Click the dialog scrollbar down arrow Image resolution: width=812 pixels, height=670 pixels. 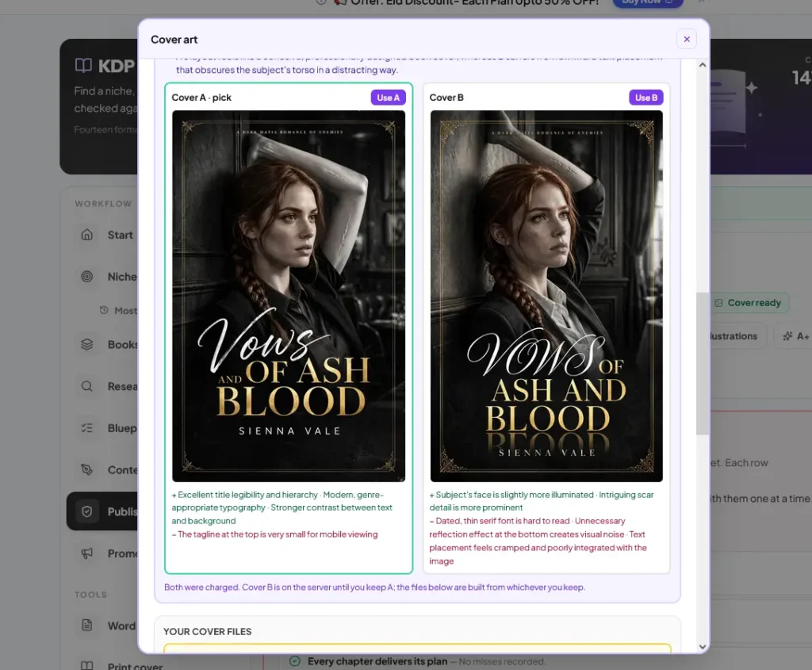tap(703, 647)
